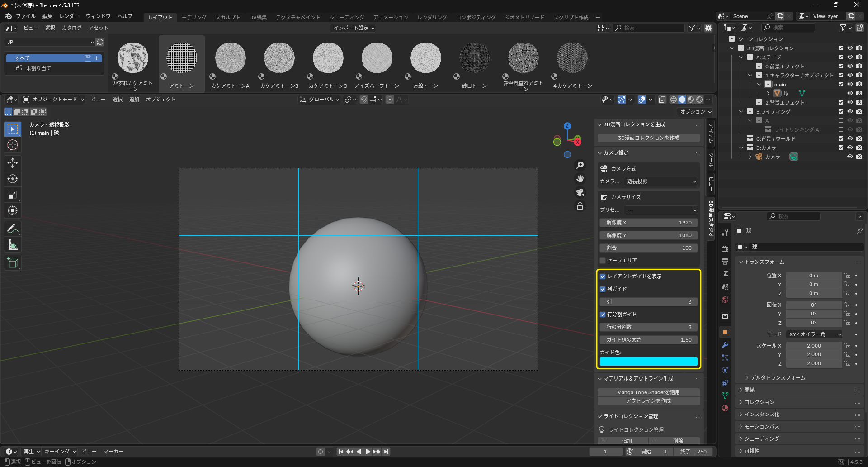The height and width of the screenshot is (467, 868).
Task: Click the 3D漫画コレクションを作成 button
Action: (648, 138)
